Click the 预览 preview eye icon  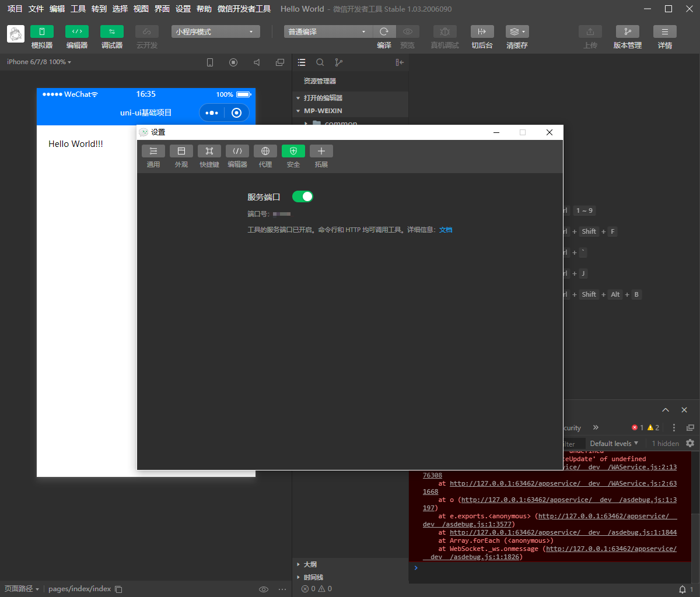point(408,31)
